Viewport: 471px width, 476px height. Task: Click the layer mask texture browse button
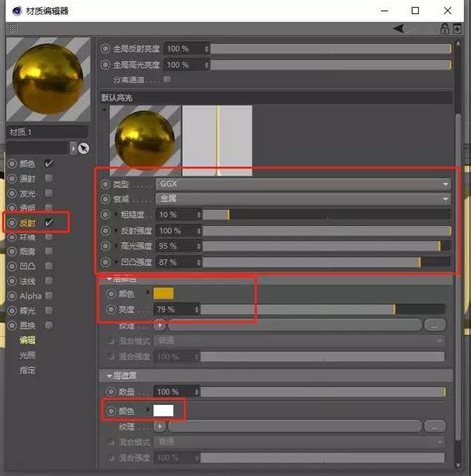pyautogui.click(x=435, y=426)
